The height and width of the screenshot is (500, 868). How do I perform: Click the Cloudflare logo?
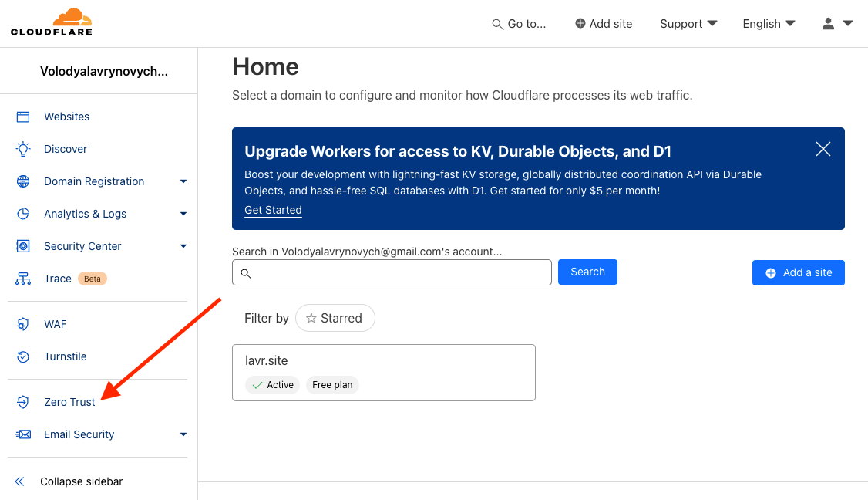51,22
